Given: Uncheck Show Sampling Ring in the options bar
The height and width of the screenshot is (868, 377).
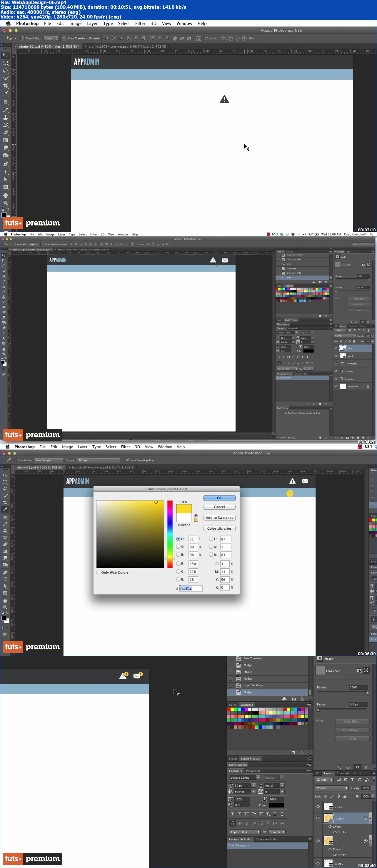Looking at the screenshot, I should [127, 460].
